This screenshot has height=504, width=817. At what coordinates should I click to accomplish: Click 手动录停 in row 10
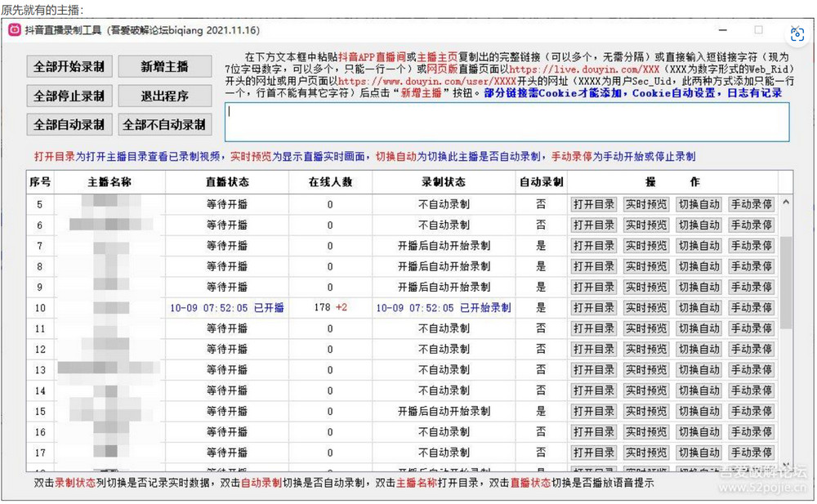tap(752, 307)
